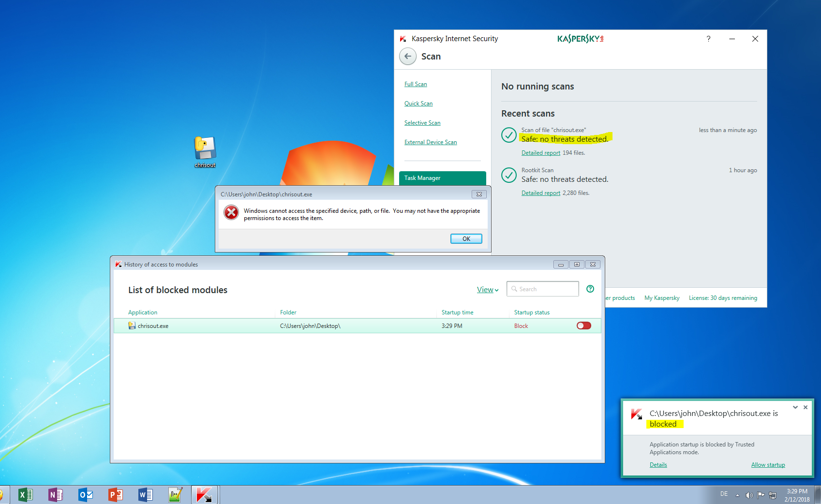Image resolution: width=821 pixels, height=504 pixels.
Task: Click Action Center flag in system tray
Action: pyautogui.click(x=761, y=495)
